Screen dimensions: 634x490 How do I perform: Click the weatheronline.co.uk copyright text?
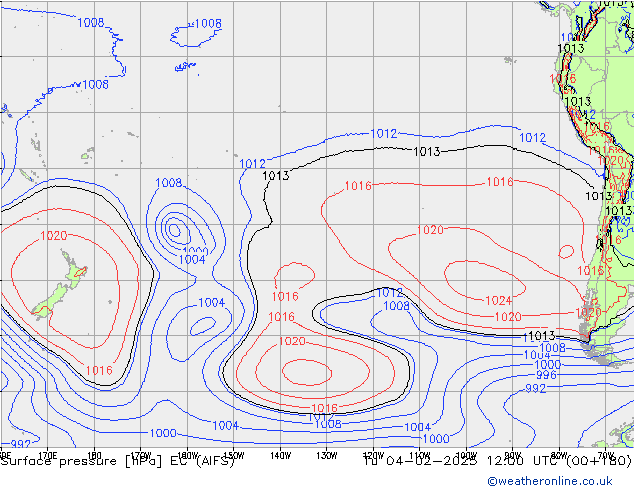[x=550, y=481]
